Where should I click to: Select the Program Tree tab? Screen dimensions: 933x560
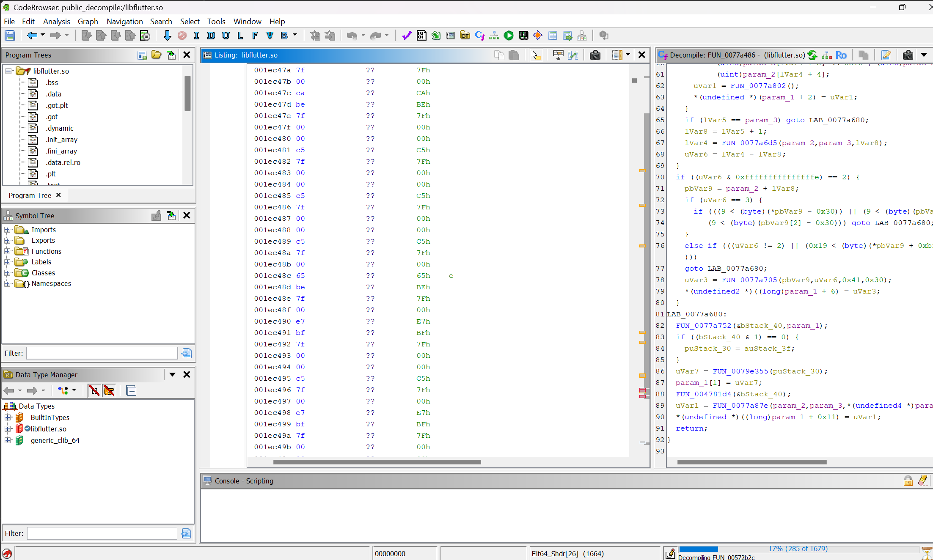pyautogui.click(x=30, y=195)
